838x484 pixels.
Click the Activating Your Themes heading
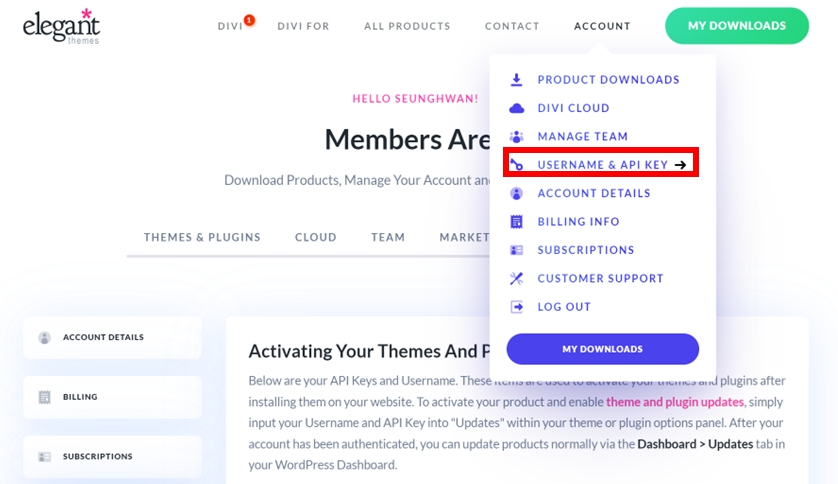(369, 351)
